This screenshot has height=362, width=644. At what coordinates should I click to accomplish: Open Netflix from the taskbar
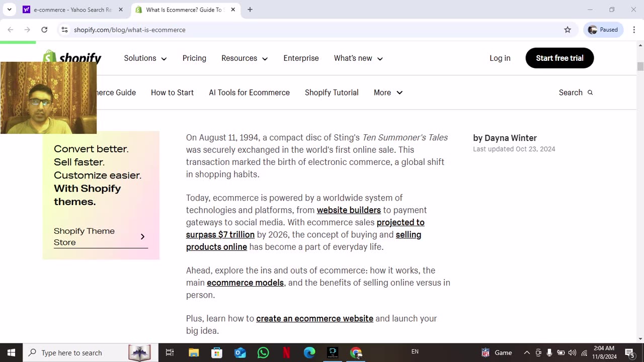[x=286, y=352]
